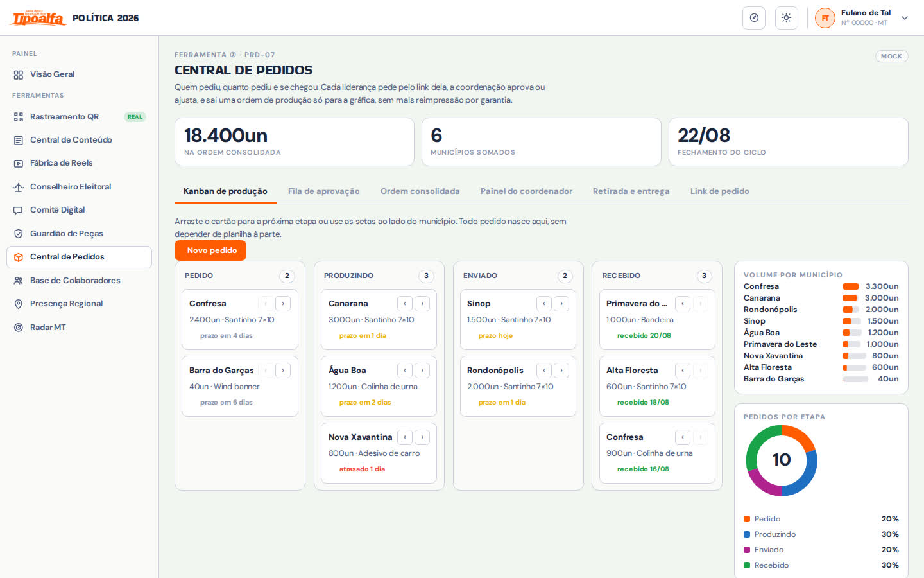The image size is (924, 578).
Task: Click the Rastreamento QR code icon
Action: (19, 117)
